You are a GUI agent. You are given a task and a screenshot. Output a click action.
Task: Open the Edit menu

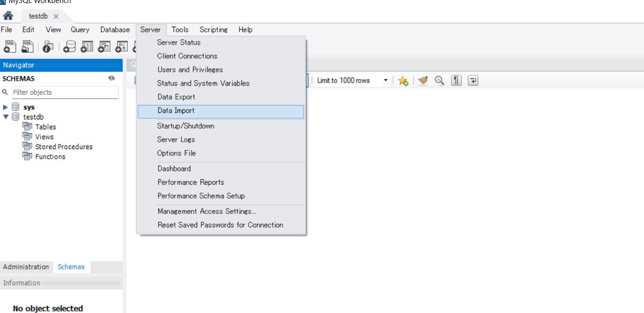pyautogui.click(x=28, y=30)
